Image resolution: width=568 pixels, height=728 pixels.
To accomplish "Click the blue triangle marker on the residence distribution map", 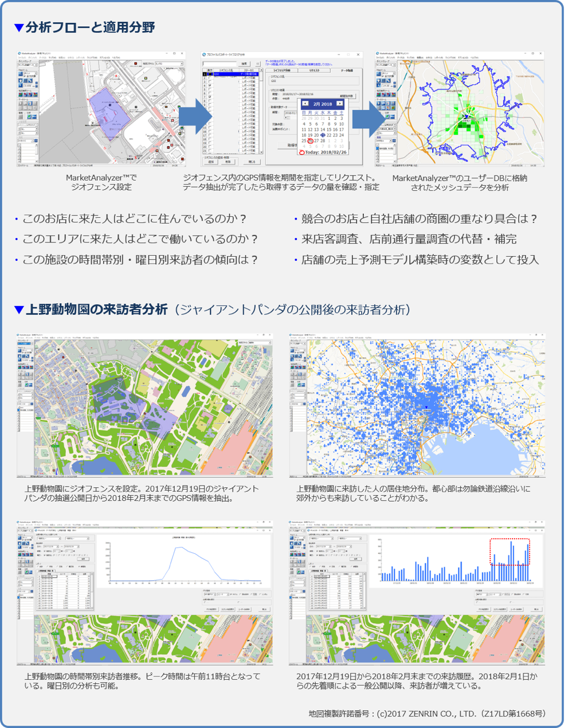I will pyautogui.click(x=426, y=407).
